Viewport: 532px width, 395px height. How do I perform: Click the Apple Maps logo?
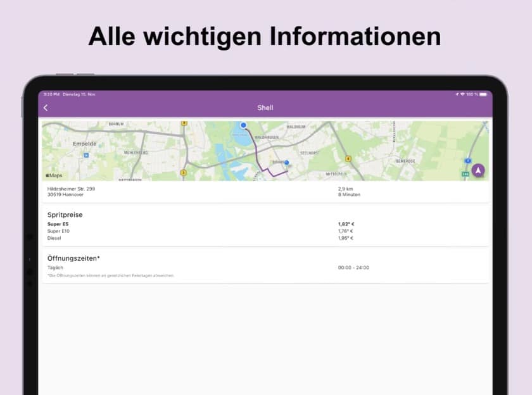point(54,175)
